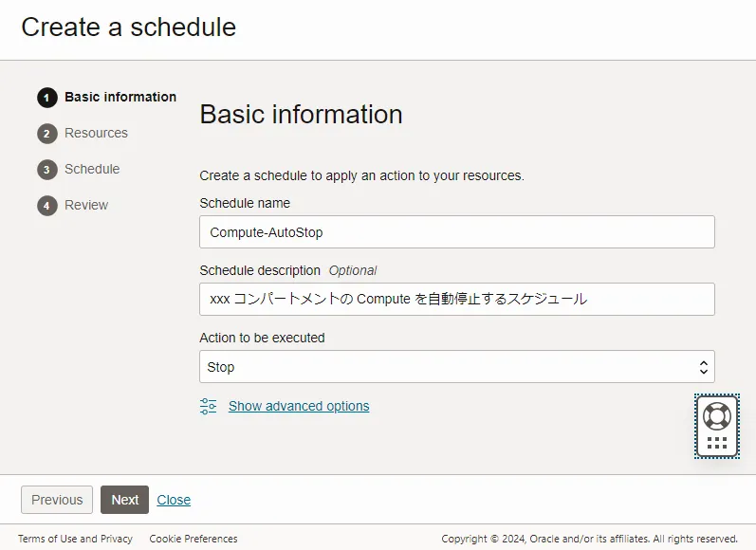Close the schedule wizard via Close link

(x=174, y=500)
